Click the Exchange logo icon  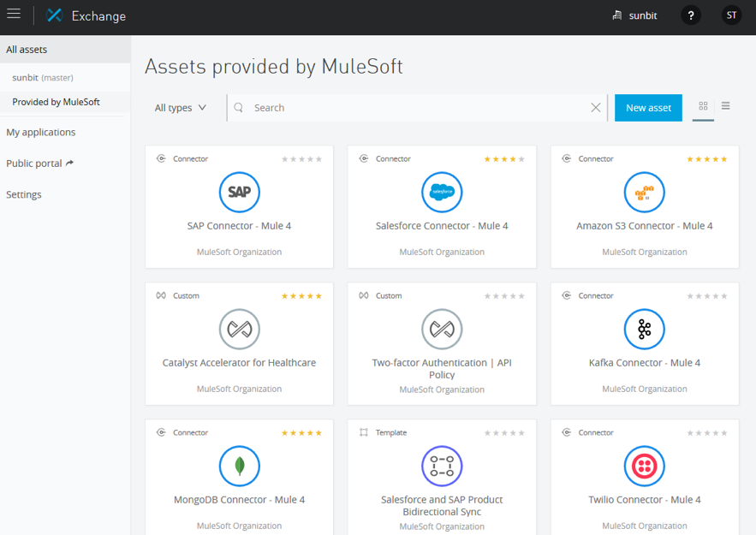(55, 15)
